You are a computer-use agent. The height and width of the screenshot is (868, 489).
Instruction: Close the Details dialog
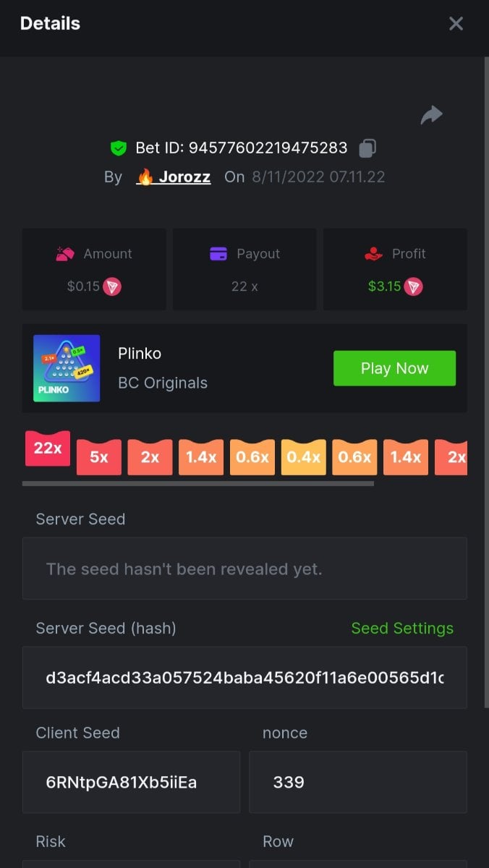click(x=456, y=24)
